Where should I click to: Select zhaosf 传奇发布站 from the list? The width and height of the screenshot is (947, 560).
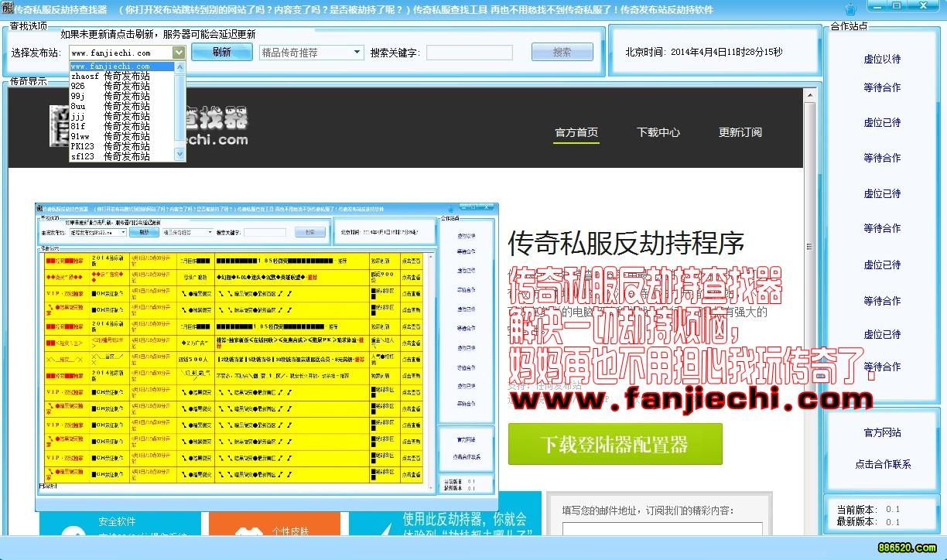(110, 77)
